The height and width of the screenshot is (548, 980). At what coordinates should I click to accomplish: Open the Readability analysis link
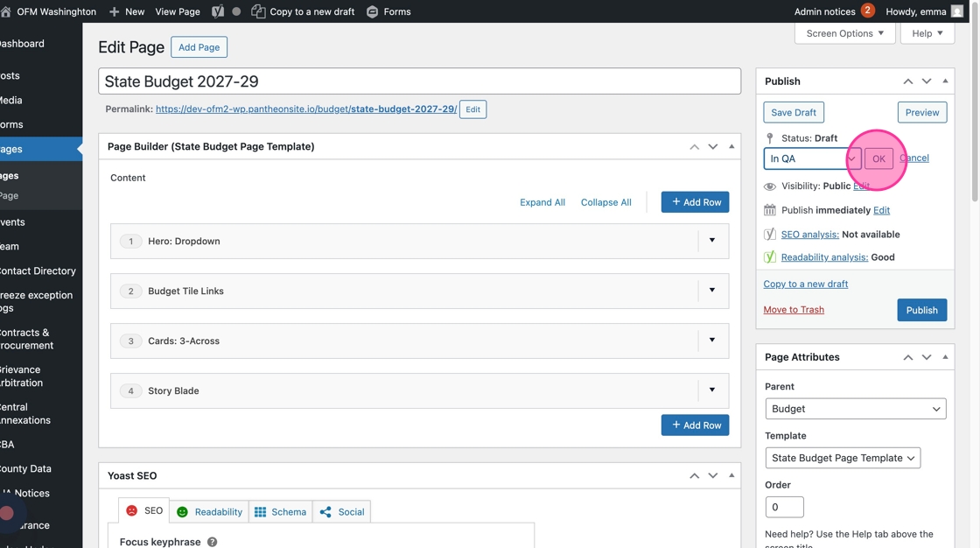pos(824,257)
